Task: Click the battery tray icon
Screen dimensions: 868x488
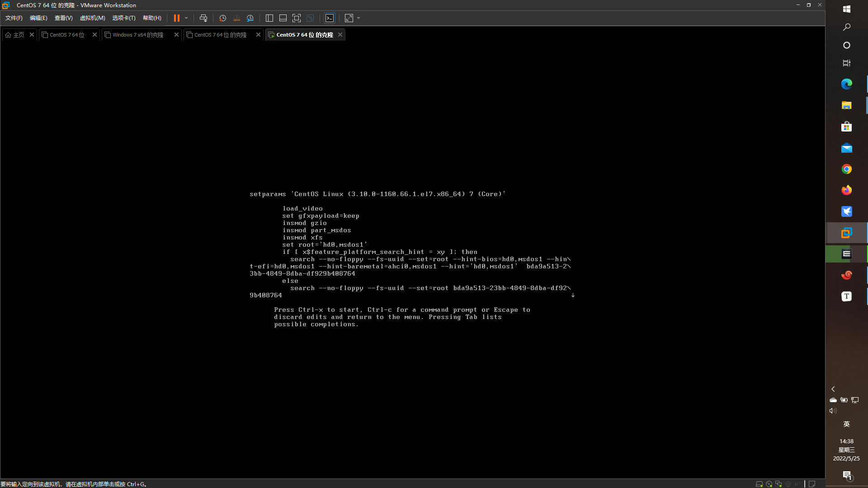Action: 844,400
